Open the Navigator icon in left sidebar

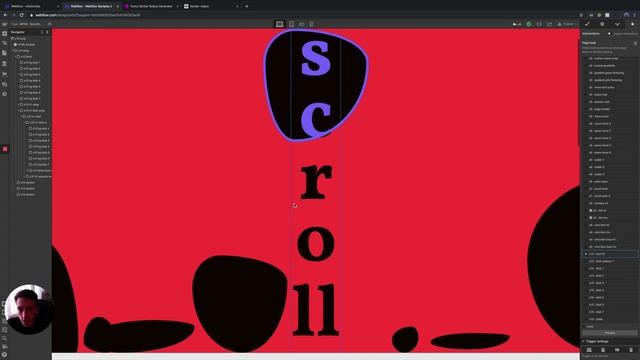pyautogui.click(x=4, y=43)
